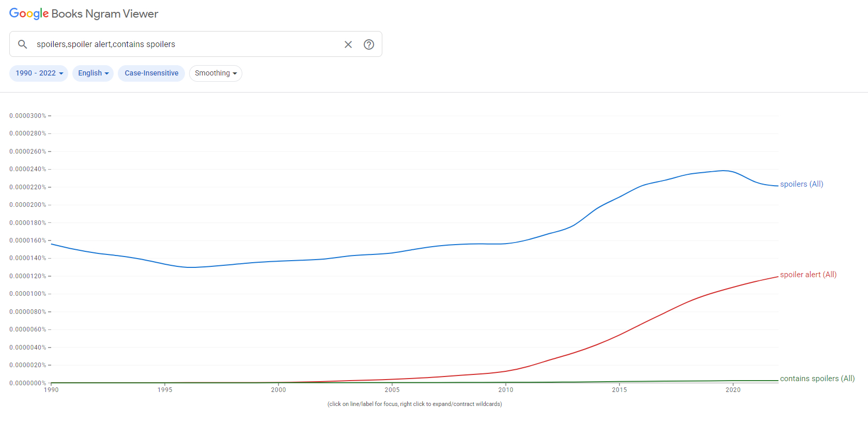Focus the "spoilers (All)" line label

[x=801, y=184]
